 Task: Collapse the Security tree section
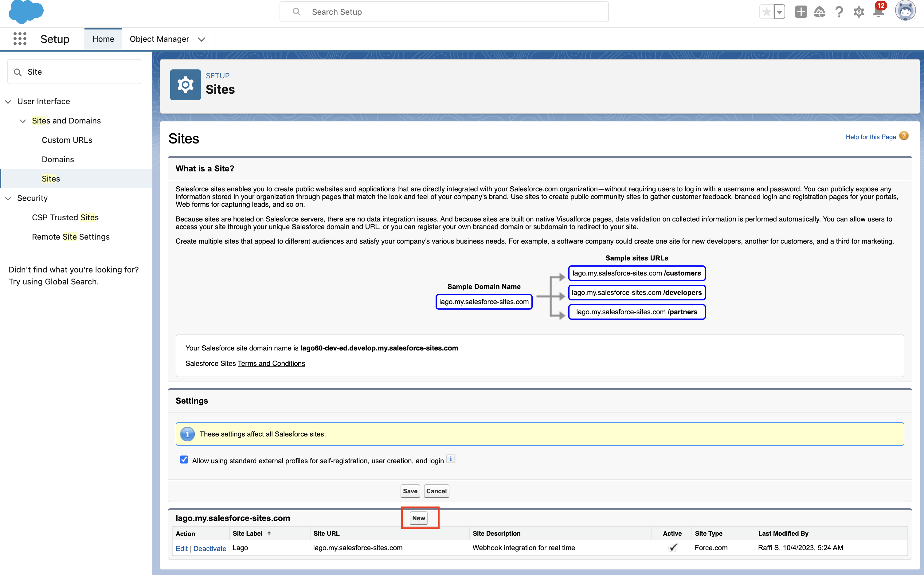tap(8, 198)
